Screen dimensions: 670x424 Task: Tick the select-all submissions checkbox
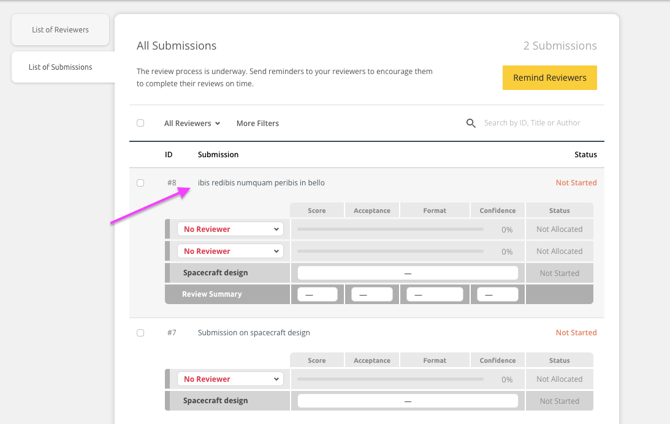(x=140, y=123)
